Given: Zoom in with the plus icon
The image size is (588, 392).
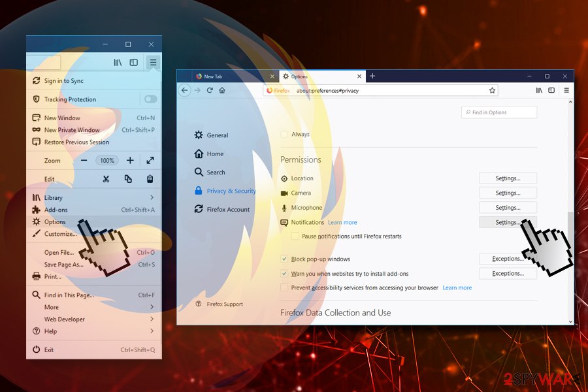Looking at the screenshot, I should point(130,161).
